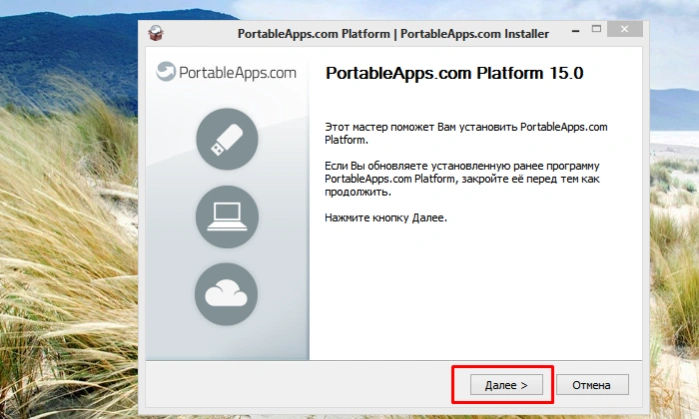Viewport: 699px width, 419px height.
Task: Click the laptop computer icon
Action: pyautogui.click(x=227, y=217)
